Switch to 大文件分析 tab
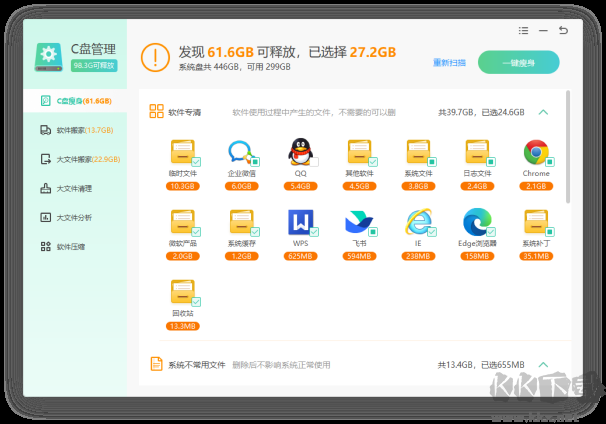This screenshot has height=424, width=606. tap(75, 218)
